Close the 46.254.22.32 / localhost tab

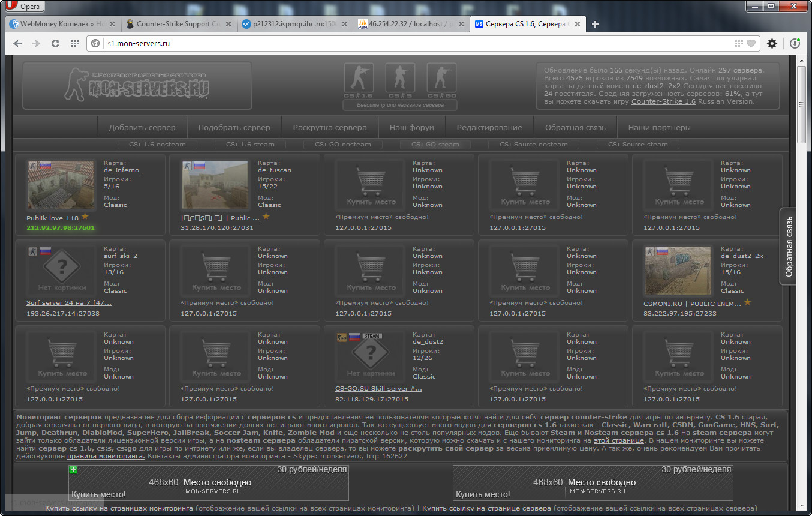pos(460,24)
